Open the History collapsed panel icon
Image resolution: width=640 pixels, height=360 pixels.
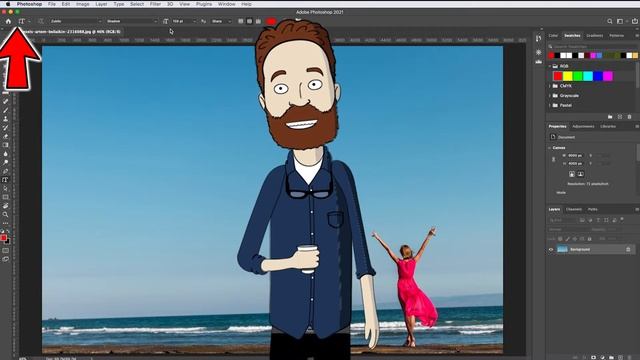point(539,38)
